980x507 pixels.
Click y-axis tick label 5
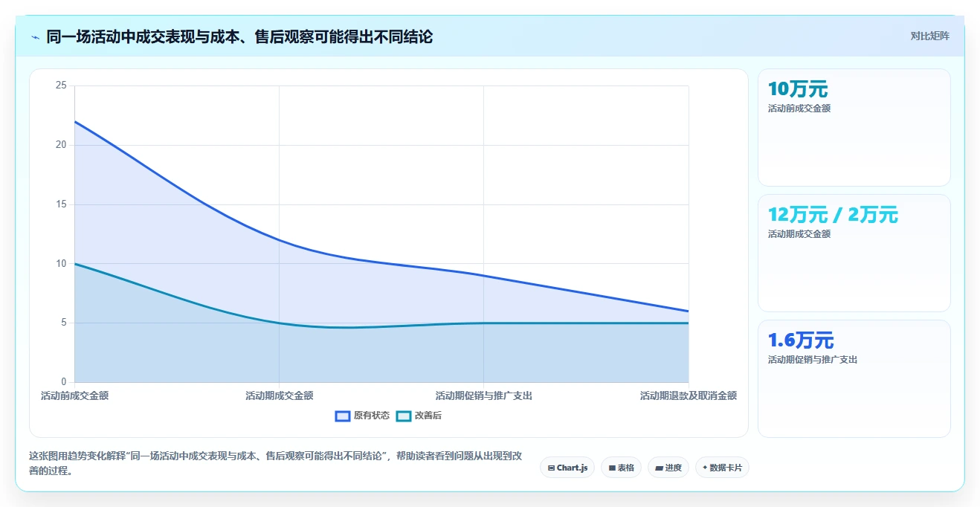point(64,323)
